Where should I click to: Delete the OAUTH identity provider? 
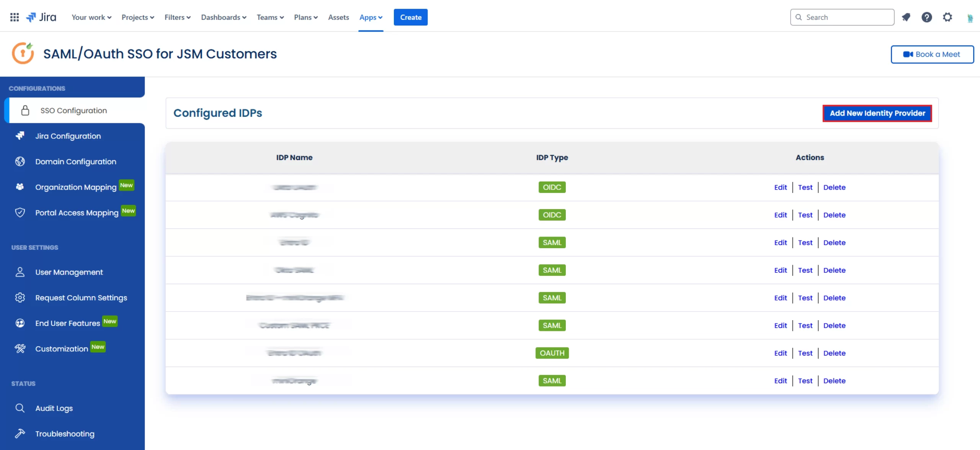[834, 353]
